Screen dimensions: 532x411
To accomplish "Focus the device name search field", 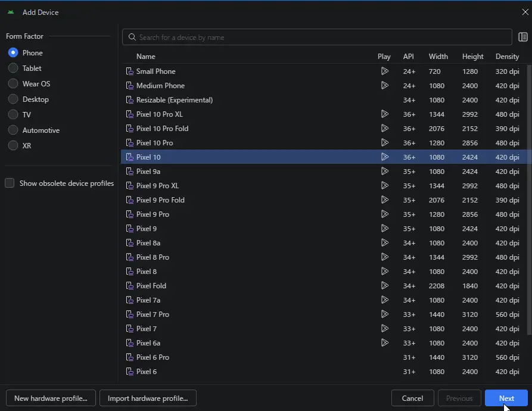I will [317, 37].
